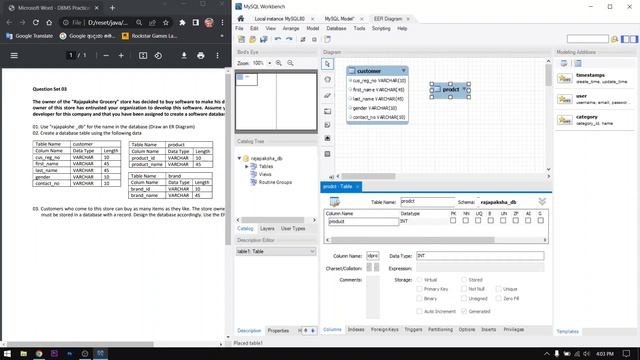Screen dimensions: 640x360
Task: Collapse the customer table in diagram
Action: coord(404,71)
